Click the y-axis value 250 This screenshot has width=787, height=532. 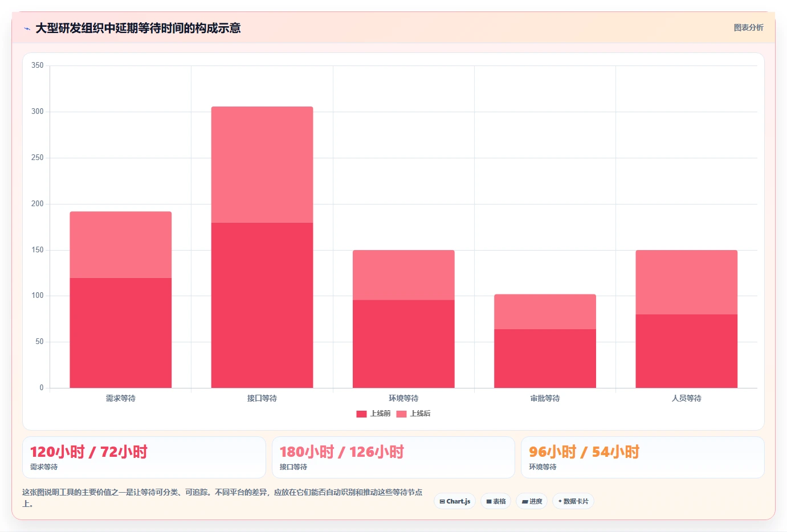tap(38, 158)
